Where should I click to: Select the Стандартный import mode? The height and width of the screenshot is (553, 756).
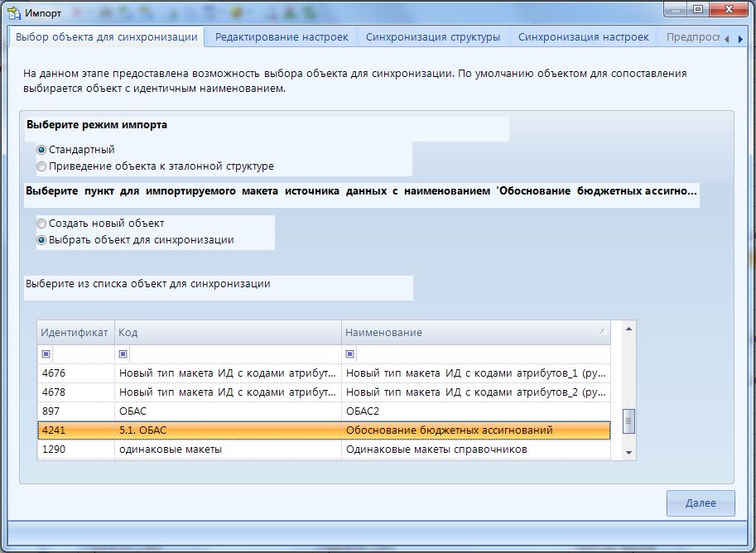pyautogui.click(x=41, y=150)
